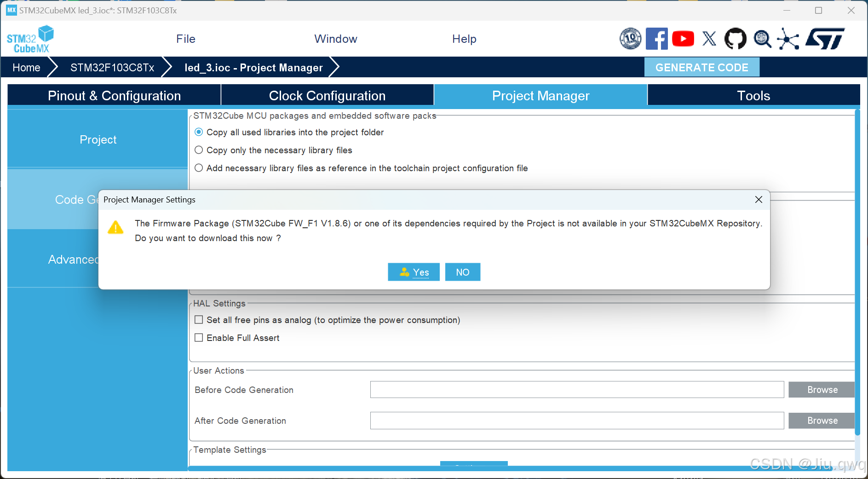Click the User Actions group label
This screenshot has width=868, height=479.
tap(218, 370)
